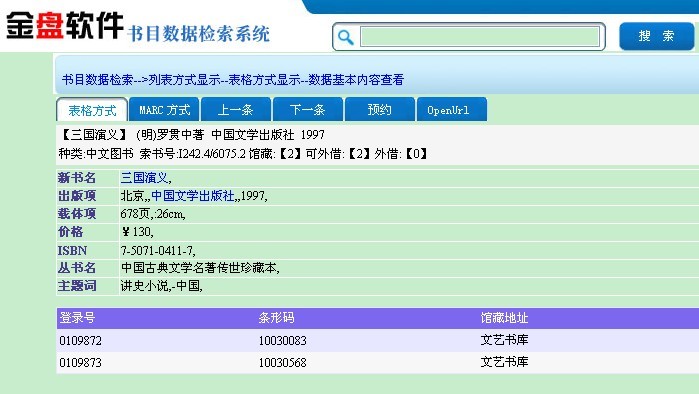Switch to the MARC 方式 tab

click(x=164, y=110)
